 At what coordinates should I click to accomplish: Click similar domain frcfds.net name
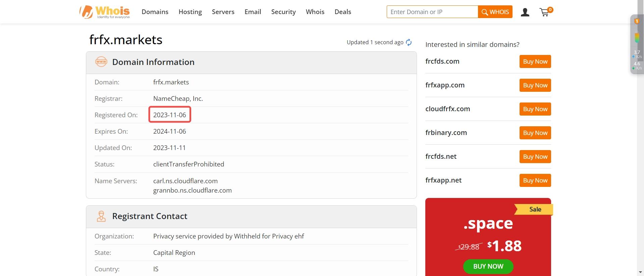pos(441,156)
